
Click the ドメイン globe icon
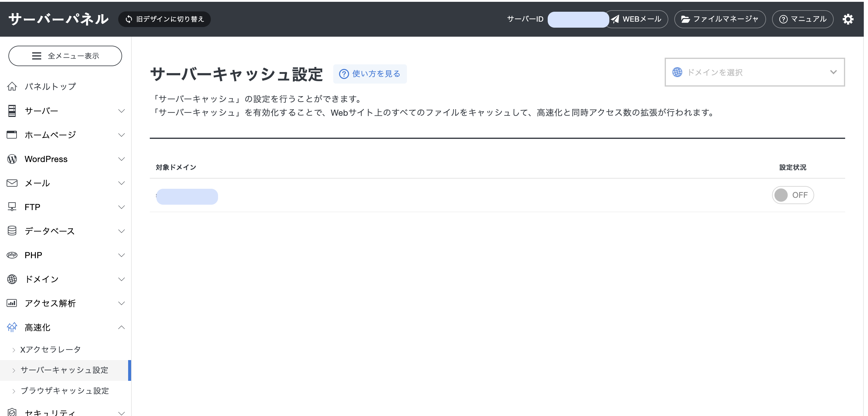(12, 279)
